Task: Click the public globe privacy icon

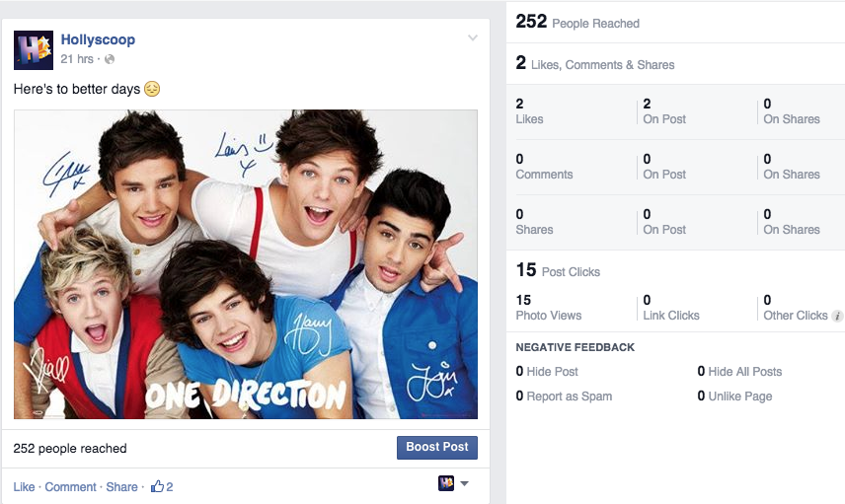Action: (x=110, y=59)
